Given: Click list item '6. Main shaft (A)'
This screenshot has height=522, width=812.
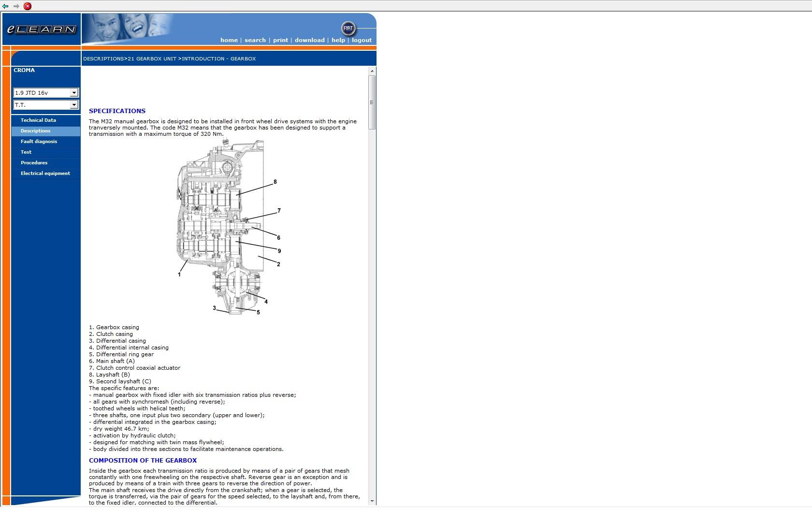Looking at the screenshot, I should [112, 362].
